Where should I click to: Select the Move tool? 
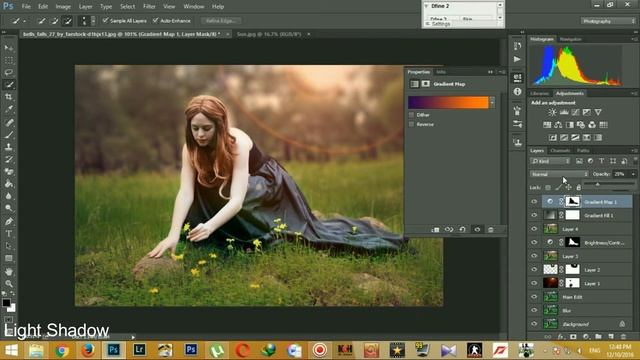[9, 48]
